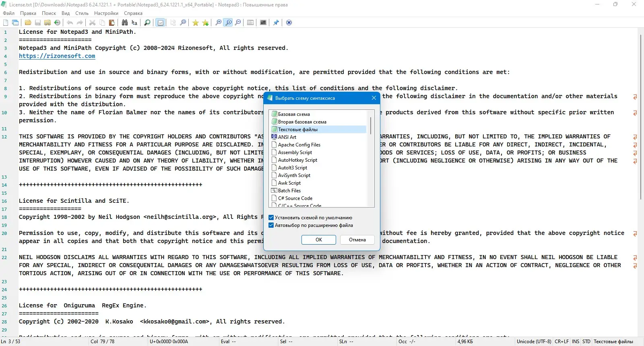Open file with folder icon

(x=28, y=23)
